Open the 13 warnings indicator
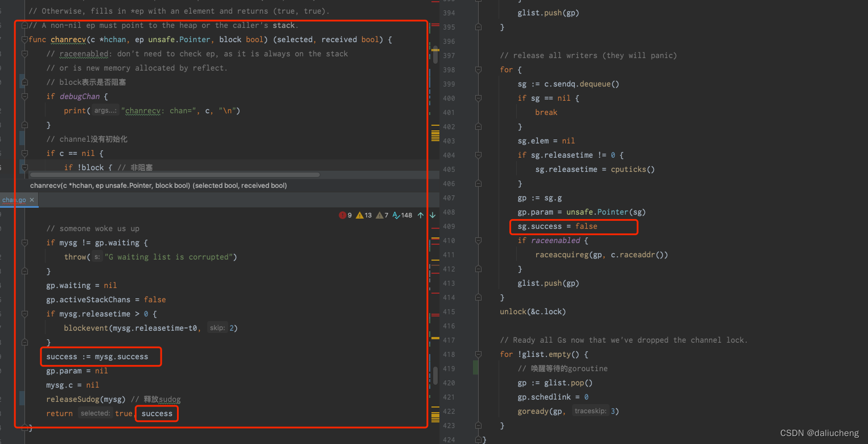 click(x=364, y=215)
